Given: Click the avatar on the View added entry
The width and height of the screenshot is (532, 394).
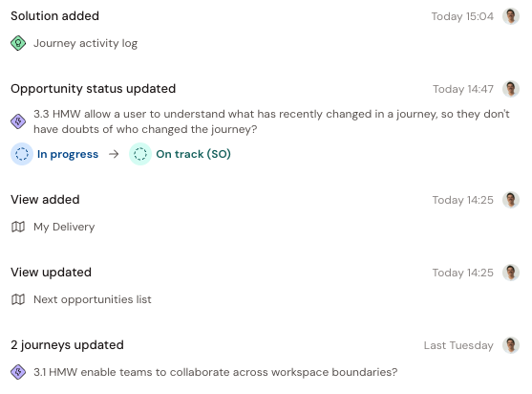Looking at the screenshot, I should [x=511, y=200].
